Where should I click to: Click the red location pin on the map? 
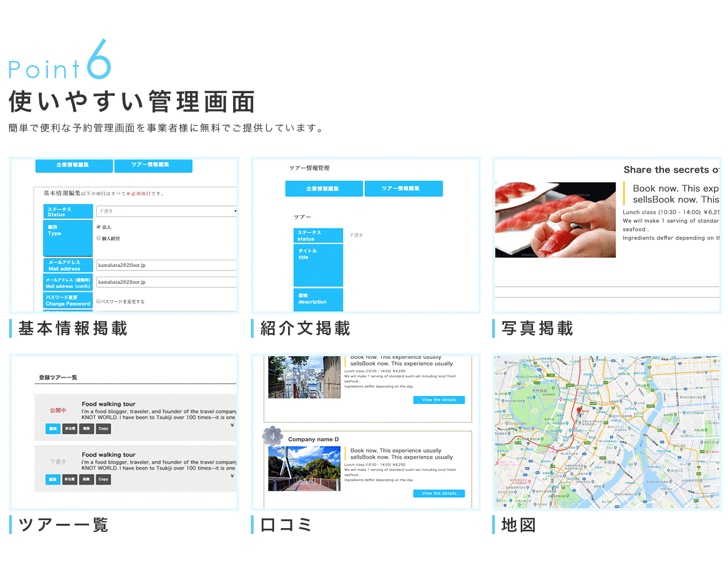pos(579,411)
